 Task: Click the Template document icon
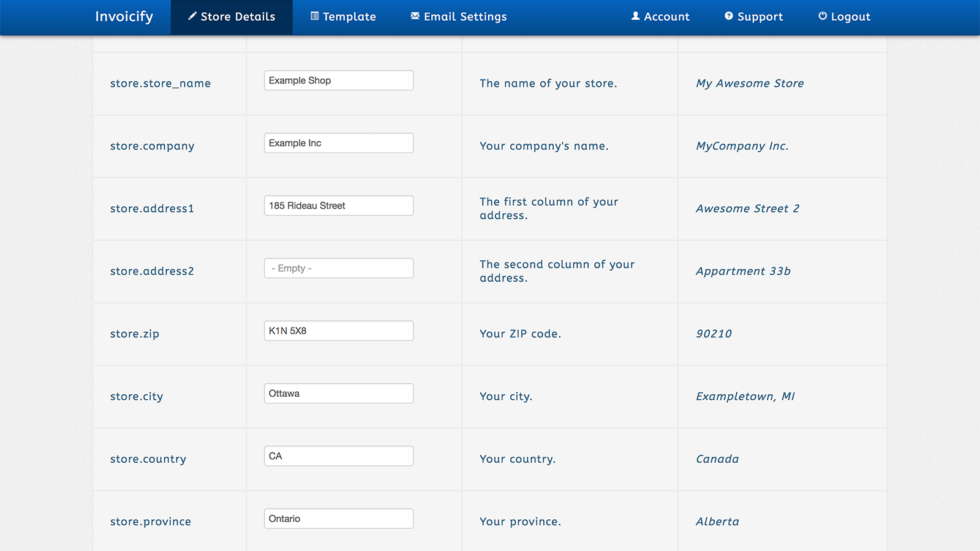315,16
